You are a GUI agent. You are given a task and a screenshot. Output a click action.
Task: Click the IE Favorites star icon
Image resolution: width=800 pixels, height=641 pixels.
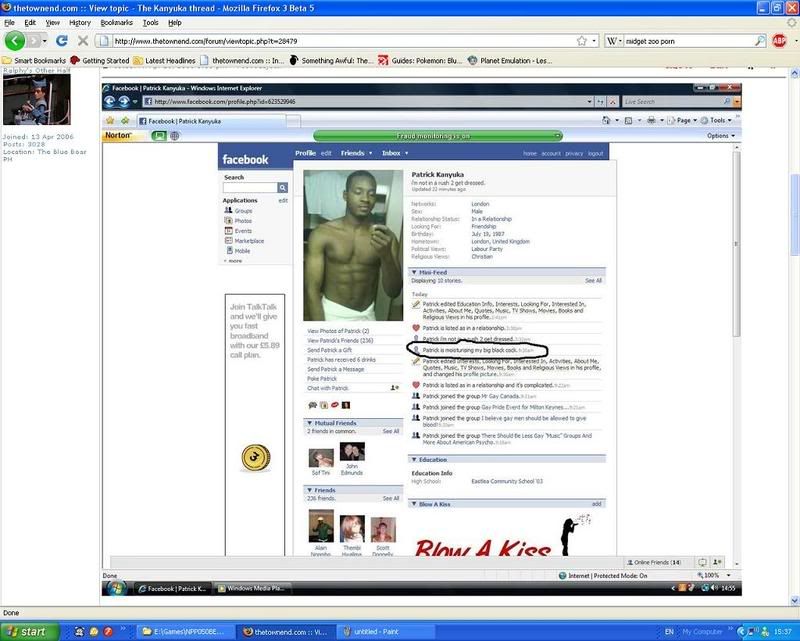click(x=110, y=121)
